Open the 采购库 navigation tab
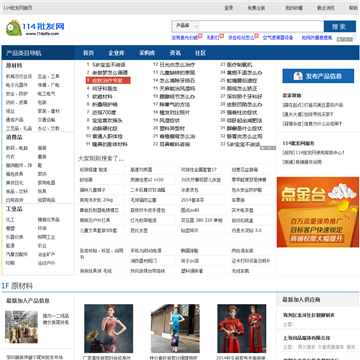 tap(147, 53)
